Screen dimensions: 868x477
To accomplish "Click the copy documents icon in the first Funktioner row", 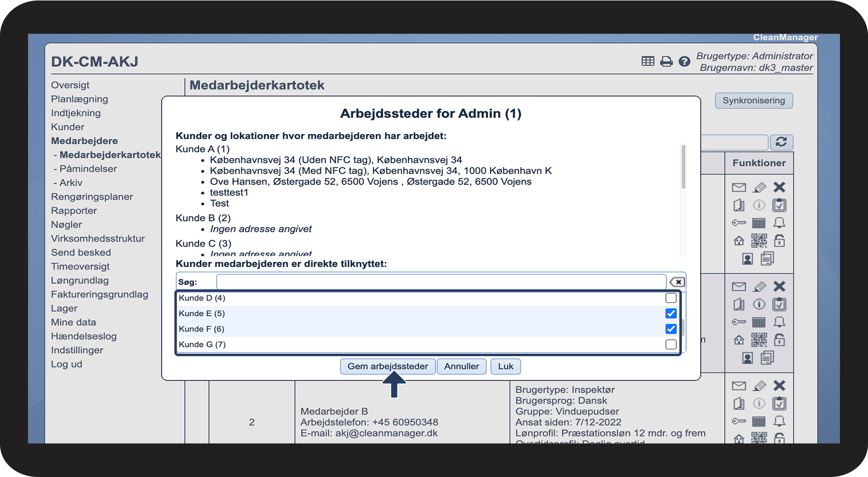I will point(767,258).
